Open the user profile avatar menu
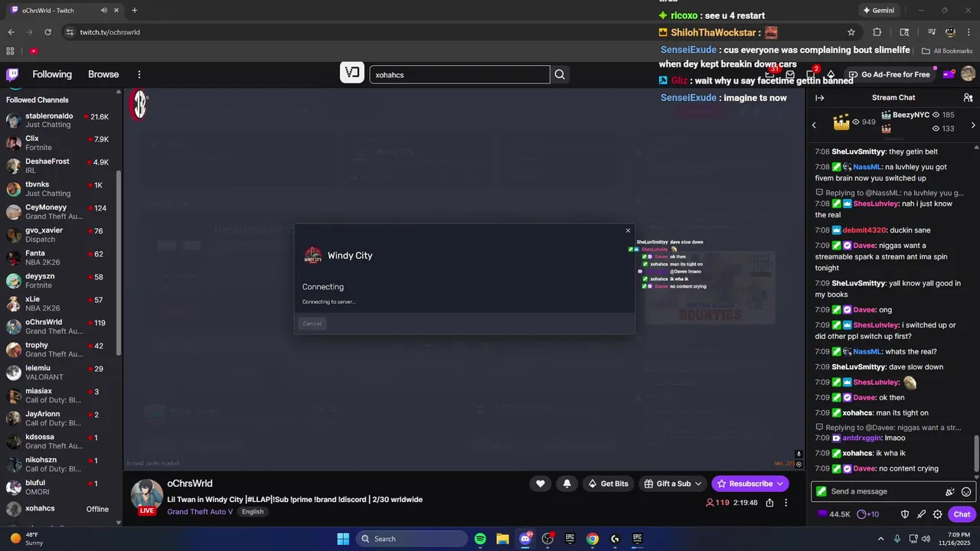980x551 pixels. [968, 74]
